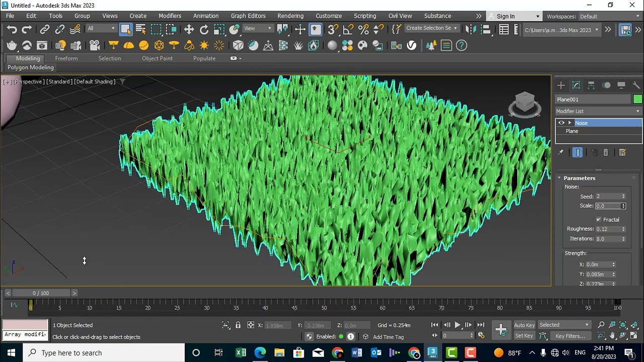644x362 pixels.
Task: Click the Noise Scale input field
Action: pyautogui.click(x=608, y=206)
